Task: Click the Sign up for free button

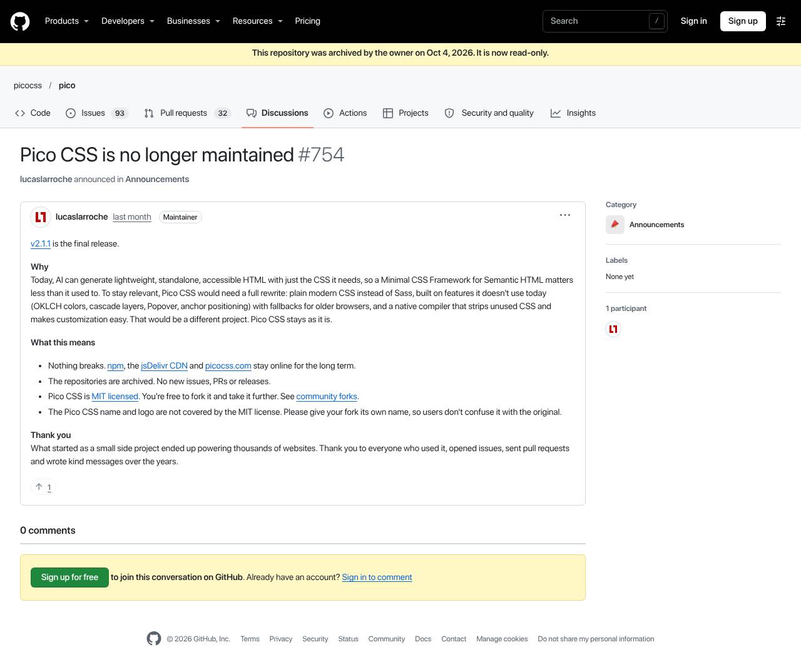Action: 69,578
